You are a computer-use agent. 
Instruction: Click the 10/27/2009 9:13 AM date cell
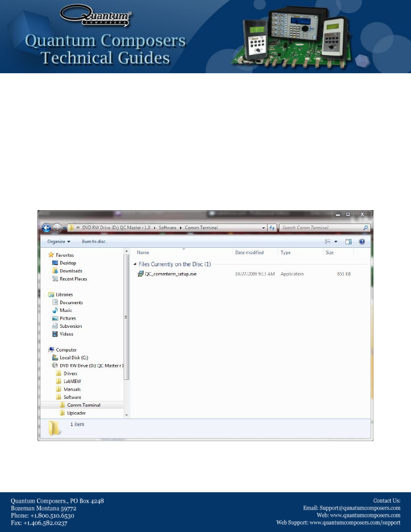pos(255,274)
